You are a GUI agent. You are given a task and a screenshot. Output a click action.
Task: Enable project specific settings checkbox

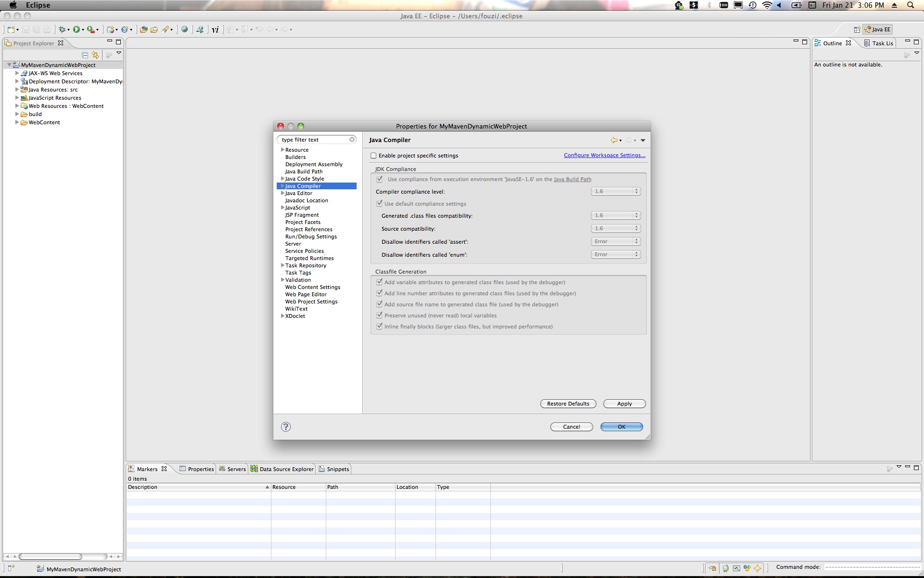coord(373,156)
